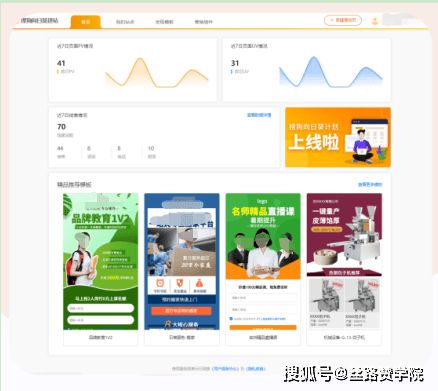Click the second blue link in footer
This screenshot has width=438, height=391.
pyautogui.click(x=256, y=369)
